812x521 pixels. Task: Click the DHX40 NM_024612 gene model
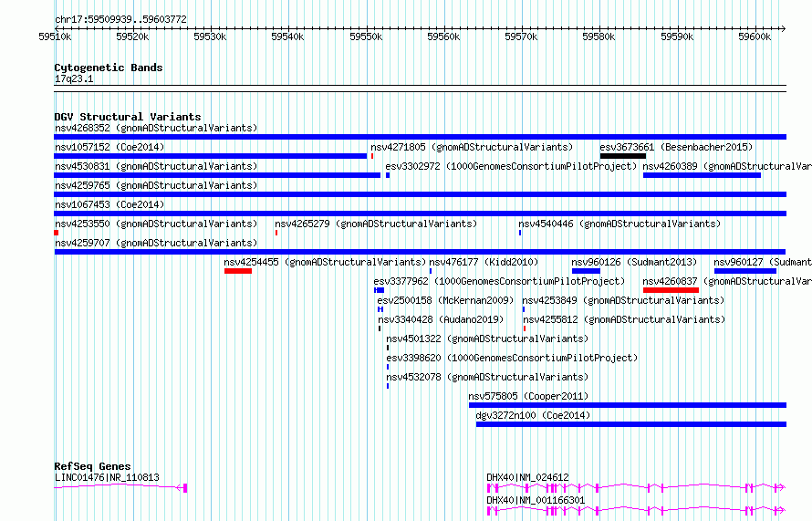tap(636, 488)
